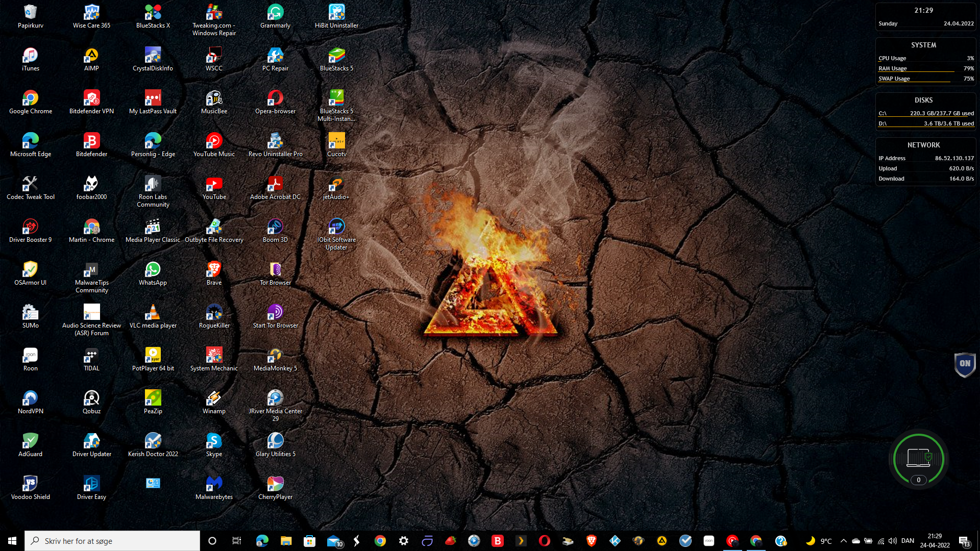Launch Tor Browser shortcut
This screenshot has width=980, height=551.
pos(275,269)
